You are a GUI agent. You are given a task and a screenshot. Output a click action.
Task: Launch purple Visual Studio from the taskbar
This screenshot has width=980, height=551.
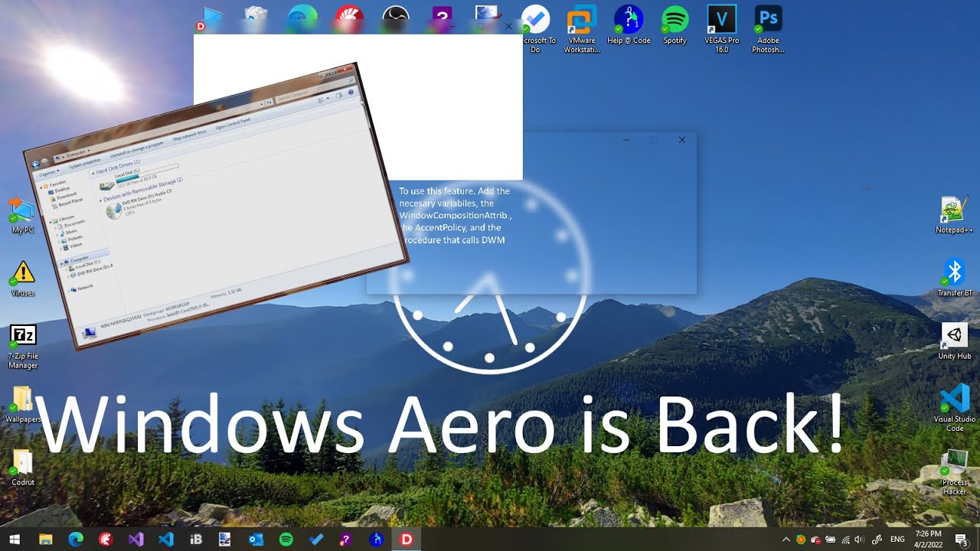pyautogui.click(x=136, y=540)
